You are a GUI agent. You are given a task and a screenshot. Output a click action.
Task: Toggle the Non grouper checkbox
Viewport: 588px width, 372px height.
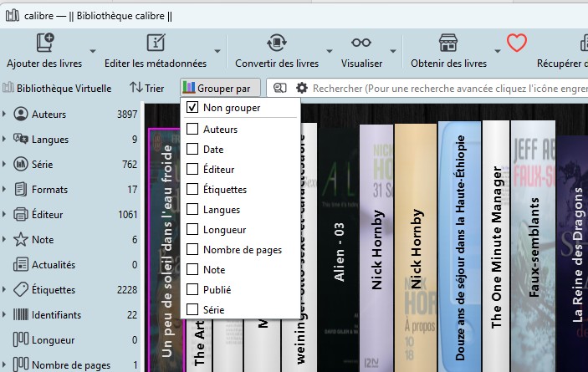click(x=192, y=108)
